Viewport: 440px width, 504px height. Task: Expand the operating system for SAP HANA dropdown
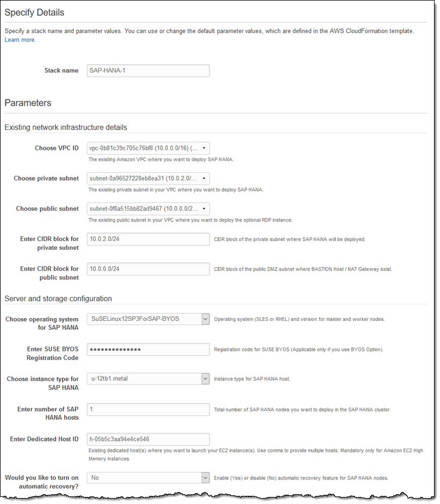[148, 319]
